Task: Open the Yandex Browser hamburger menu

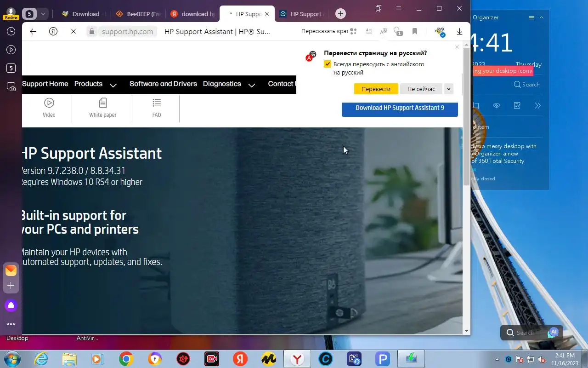Action: (x=399, y=9)
